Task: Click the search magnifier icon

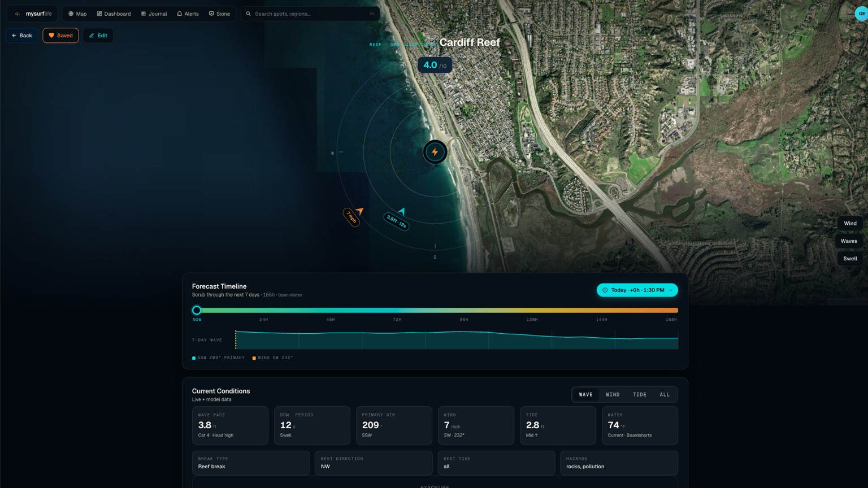Action: pyautogui.click(x=248, y=14)
